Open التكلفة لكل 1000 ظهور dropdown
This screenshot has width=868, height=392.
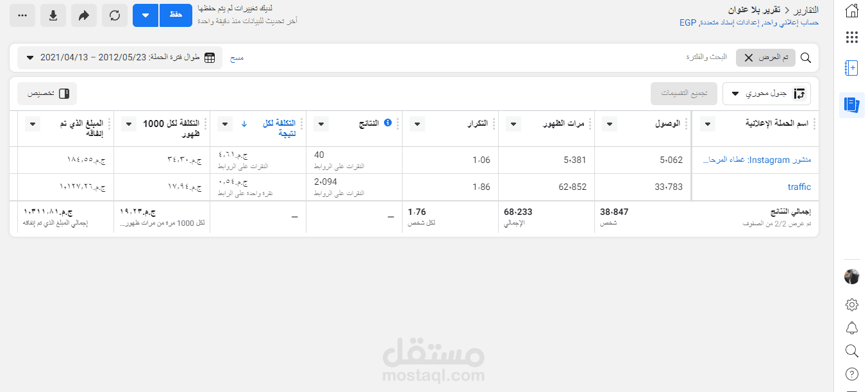tap(129, 124)
